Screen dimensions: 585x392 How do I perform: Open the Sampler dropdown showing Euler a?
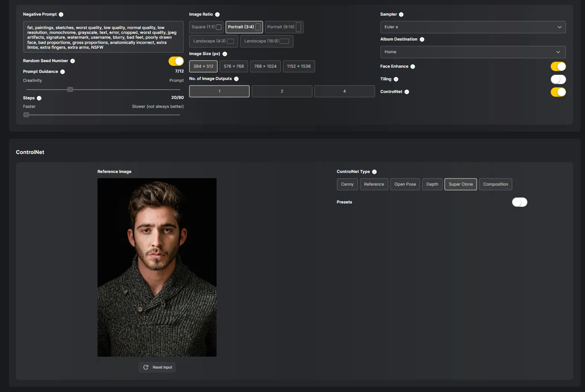tap(473, 27)
